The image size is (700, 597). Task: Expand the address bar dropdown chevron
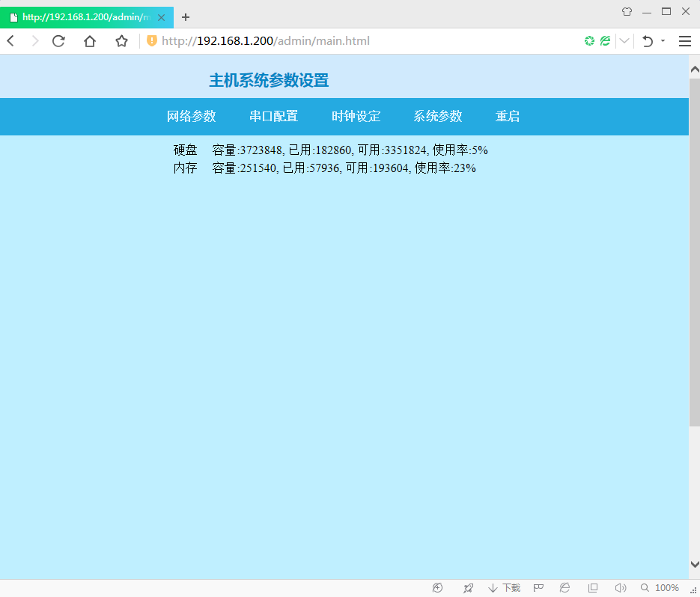click(x=624, y=41)
